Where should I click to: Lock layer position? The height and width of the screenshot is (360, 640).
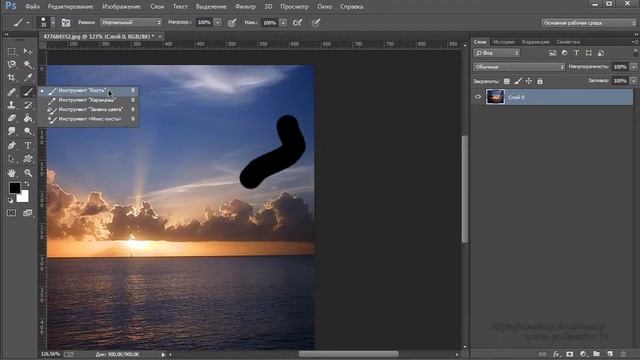(529, 81)
